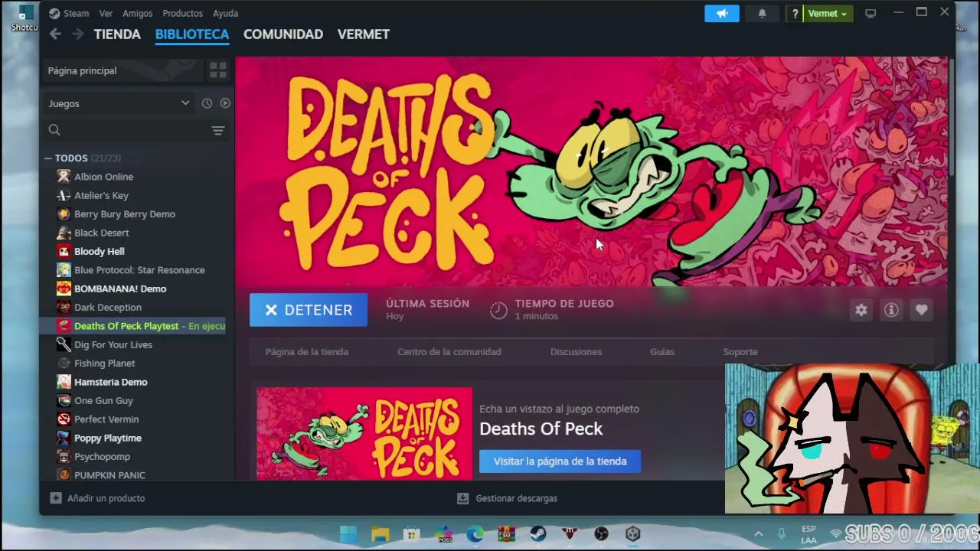Click the BOMBANANA! Demo game icon
This screenshot has width=980, height=551.
tap(64, 289)
